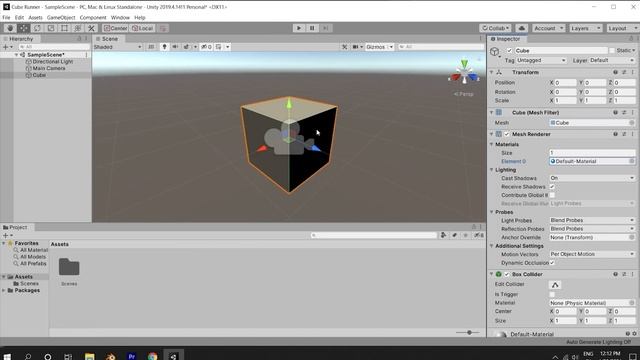The image size is (640, 360).
Task: Toggle 2D scene view mode
Action: pos(151,47)
